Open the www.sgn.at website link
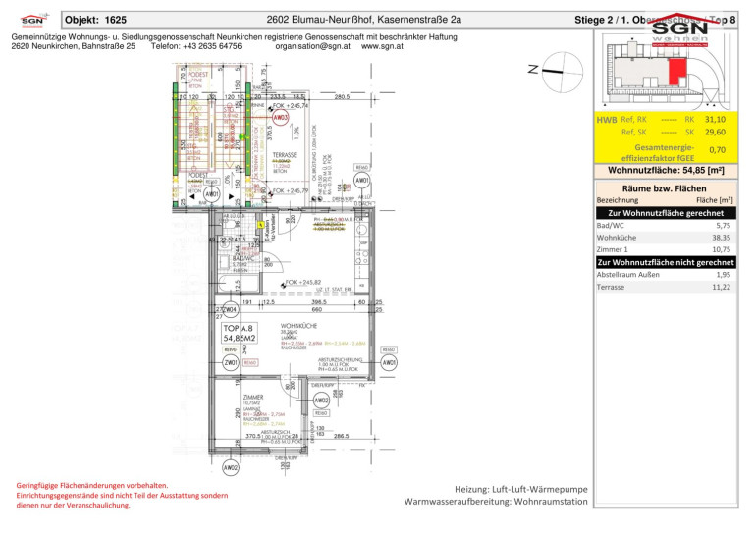The image size is (756, 535). (x=387, y=46)
